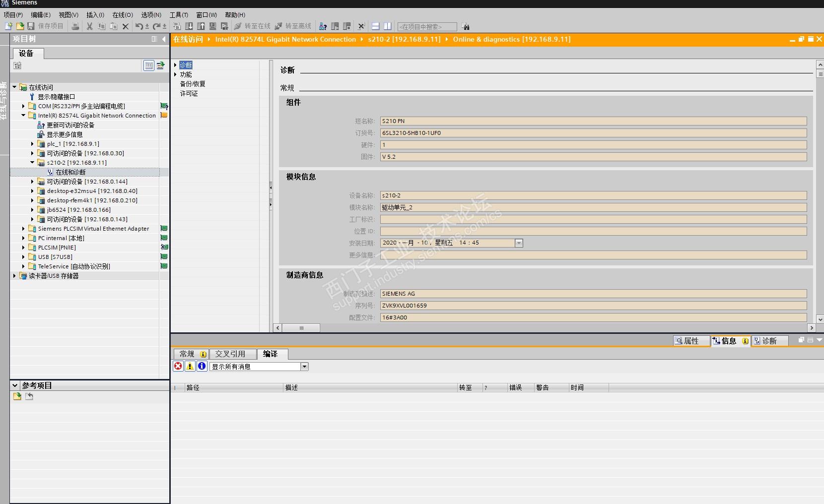Open the 项目(P) menu

(13, 15)
